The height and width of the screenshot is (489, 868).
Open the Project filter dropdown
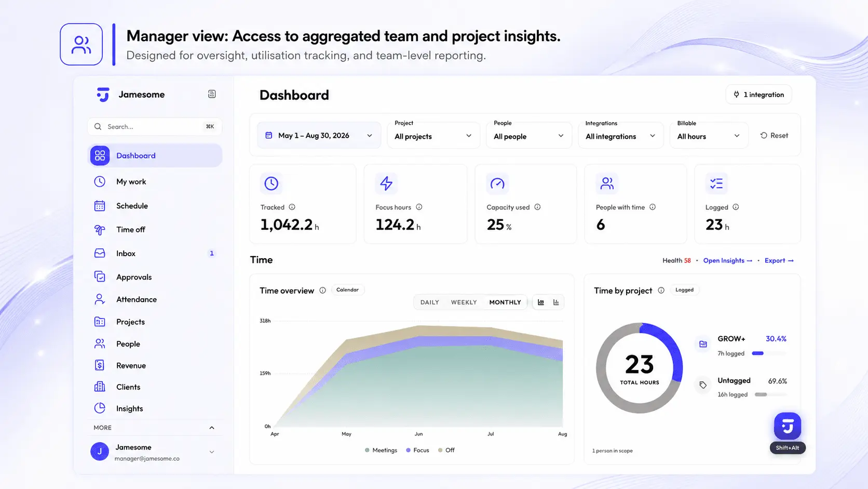(x=433, y=136)
